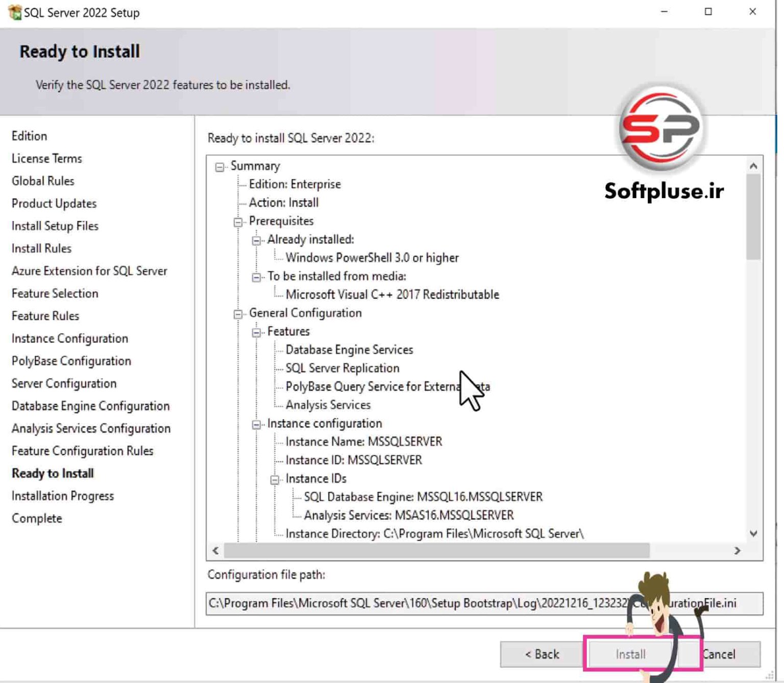
Task: Select "SQL Server Replication" feature entry
Action: (x=342, y=368)
